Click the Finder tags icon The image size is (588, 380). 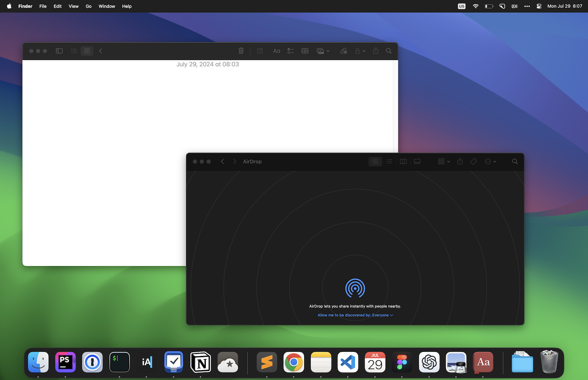click(x=474, y=162)
